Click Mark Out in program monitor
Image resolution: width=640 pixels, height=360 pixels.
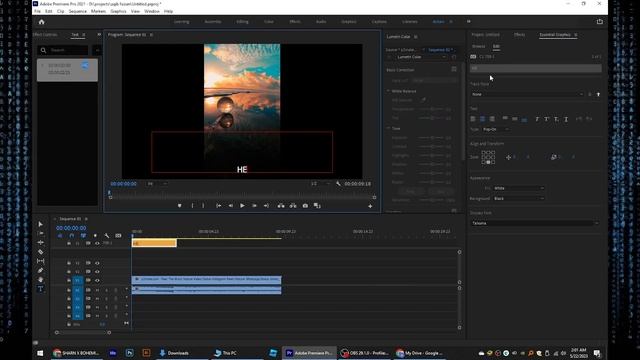click(203, 206)
